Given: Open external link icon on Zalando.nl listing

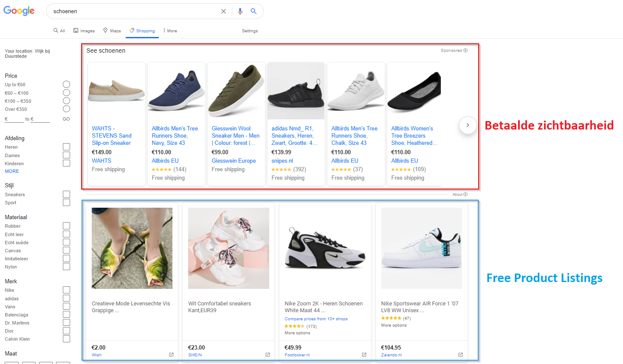Looking at the screenshot, I should click(460, 355).
